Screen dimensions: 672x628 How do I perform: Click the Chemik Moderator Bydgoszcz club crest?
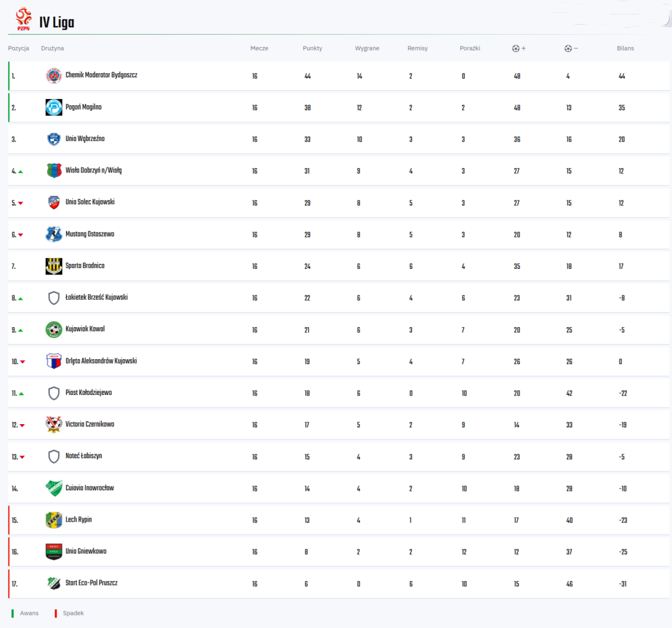click(x=54, y=76)
